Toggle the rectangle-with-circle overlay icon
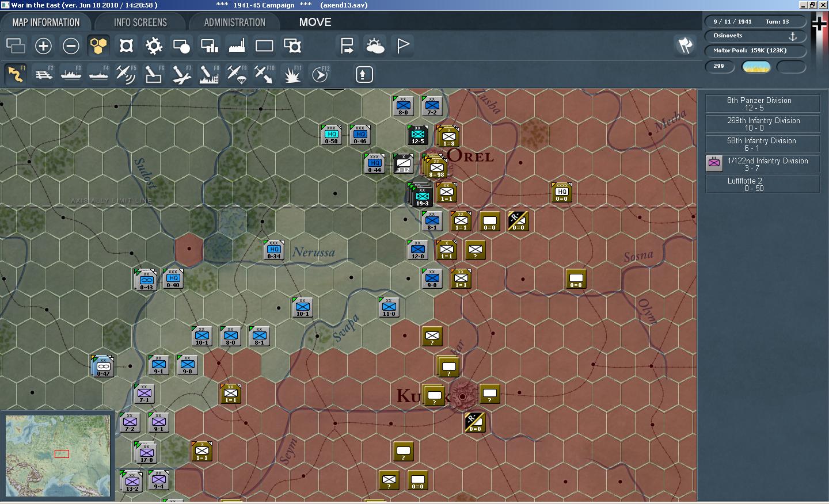829x504 pixels. point(181,45)
